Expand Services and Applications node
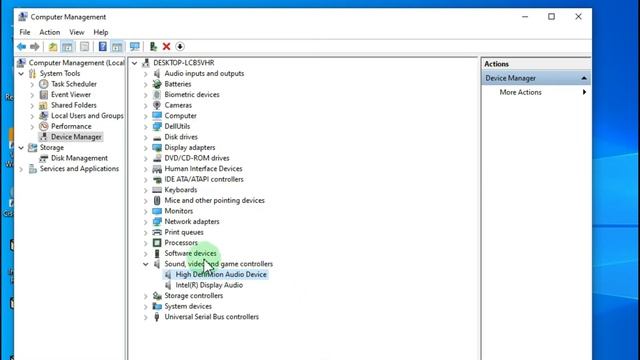This screenshot has height=360, width=640. (21, 169)
